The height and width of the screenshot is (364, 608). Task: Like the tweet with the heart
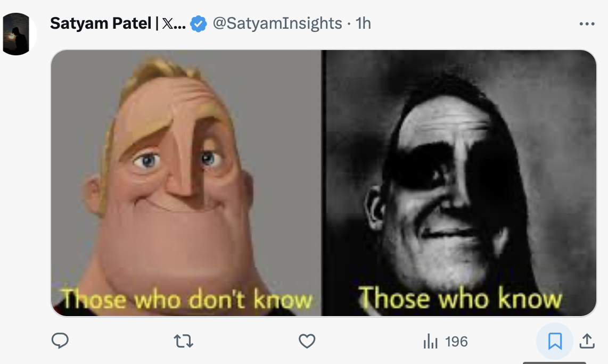click(307, 341)
